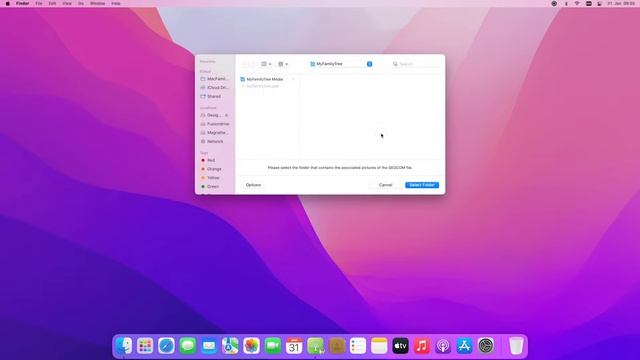
Task: Open App Store in the Dock
Action: coord(464,346)
